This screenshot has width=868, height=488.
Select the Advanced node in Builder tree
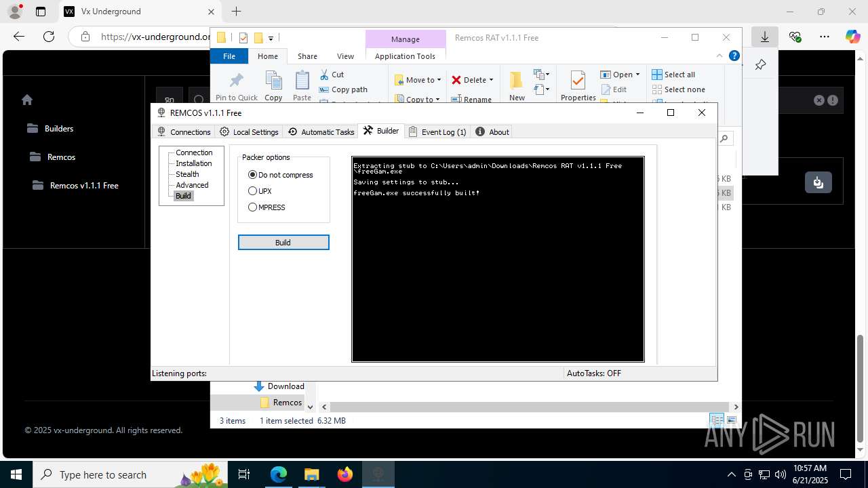pyautogui.click(x=192, y=185)
